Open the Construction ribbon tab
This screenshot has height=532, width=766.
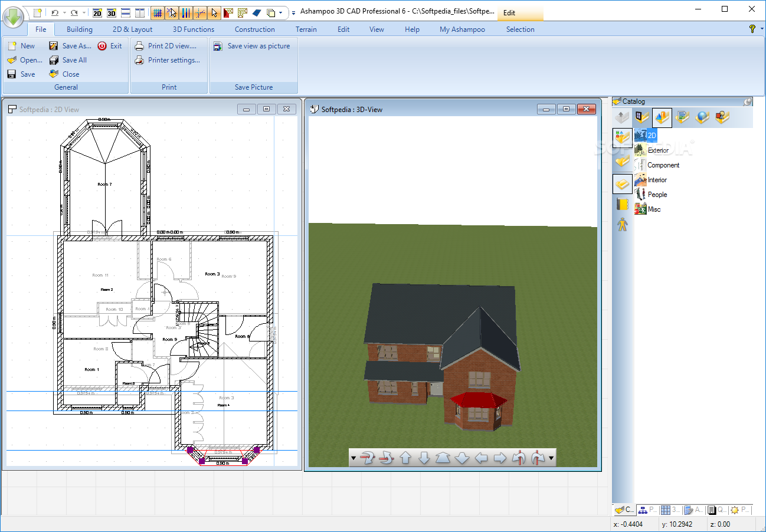(255, 29)
